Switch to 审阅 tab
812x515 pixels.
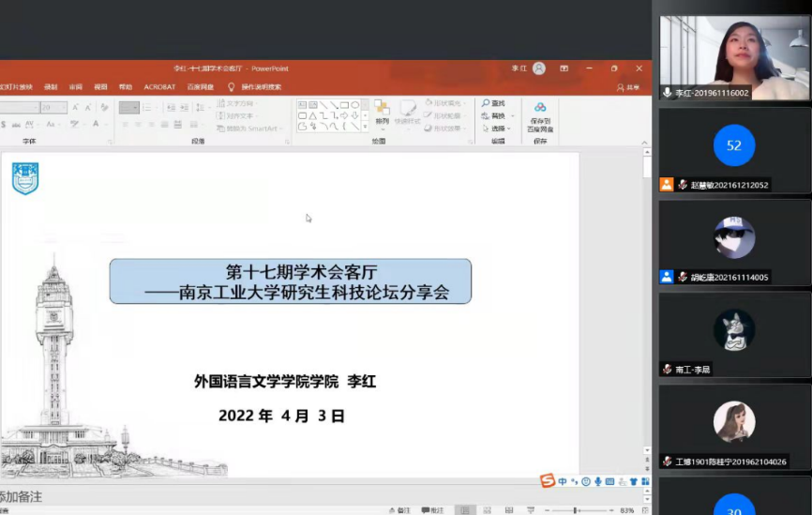pyautogui.click(x=76, y=87)
